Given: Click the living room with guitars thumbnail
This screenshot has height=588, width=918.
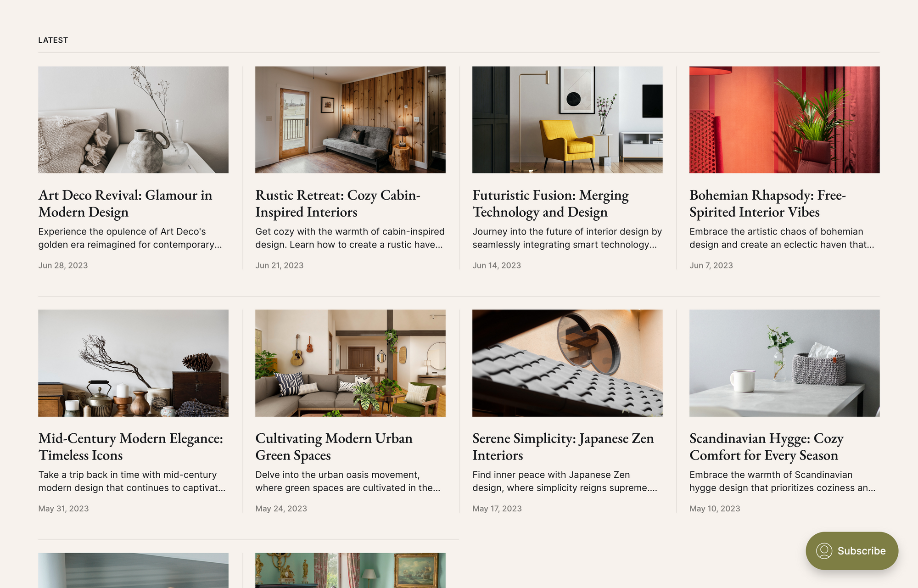Looking at the screenshot, I should point(350,363).
